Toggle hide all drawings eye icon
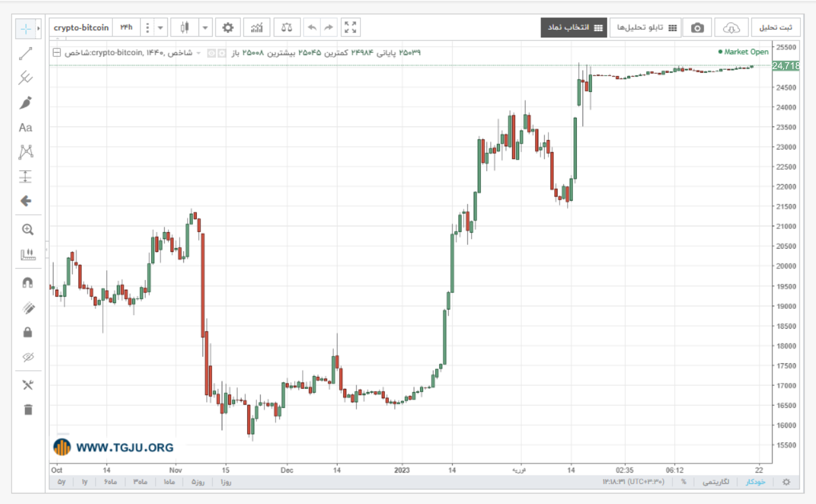816x504 pixels. click(x=28, y=357)
